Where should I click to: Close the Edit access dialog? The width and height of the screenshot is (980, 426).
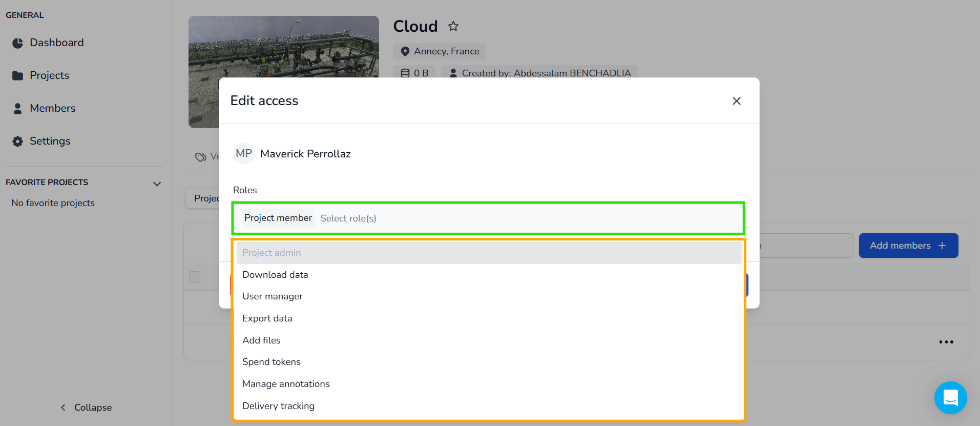pyautogui.click(x=736, y=101)
